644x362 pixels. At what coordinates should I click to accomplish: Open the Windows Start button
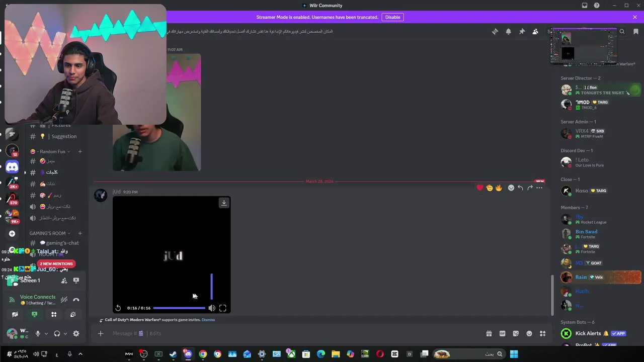[514, 354]
